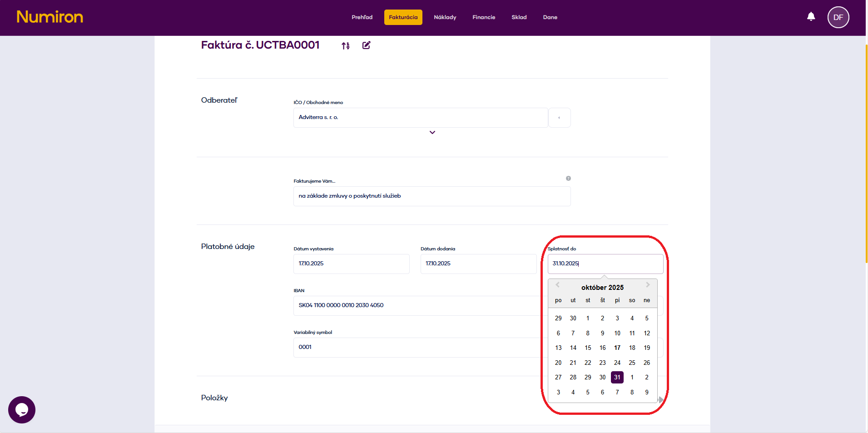Click the invoice numbering sort icon
The height and width of the screenshot is (433, 868).
pos(346,45)
